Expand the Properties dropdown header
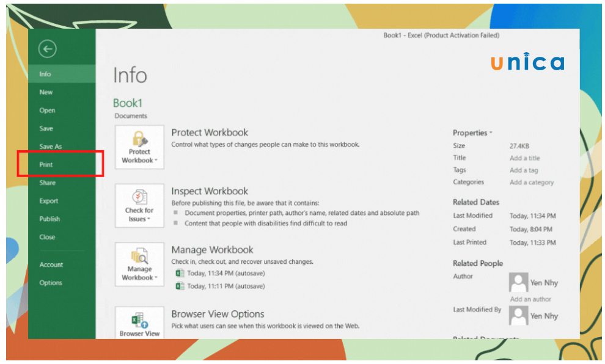Viewport: 605px width, 364px height. 472,133
